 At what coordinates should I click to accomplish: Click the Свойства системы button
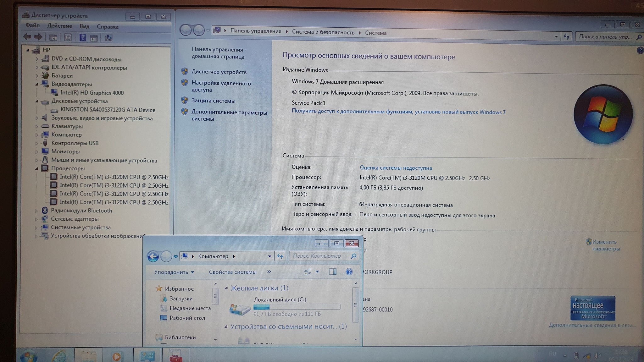point(233,272)
